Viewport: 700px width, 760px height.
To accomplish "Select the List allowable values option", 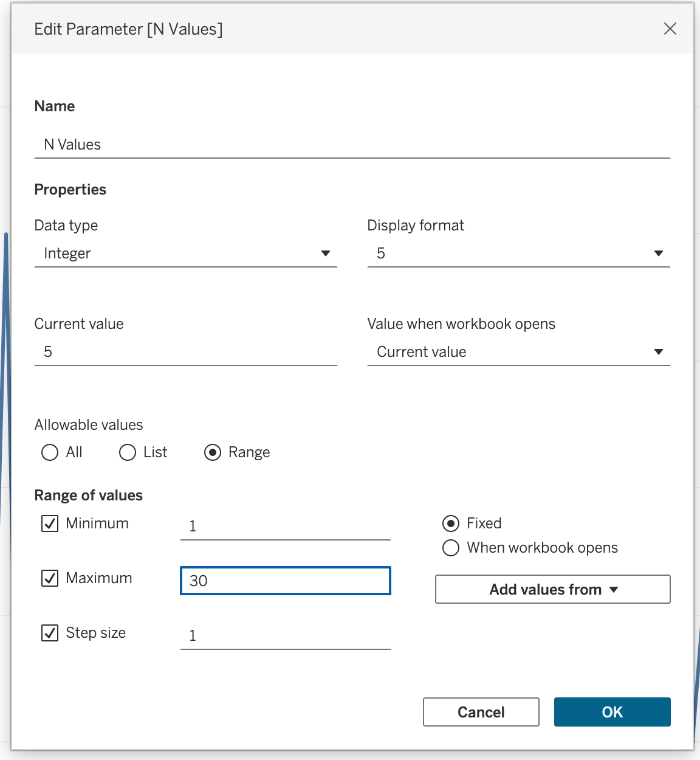I will pos(128,452).
